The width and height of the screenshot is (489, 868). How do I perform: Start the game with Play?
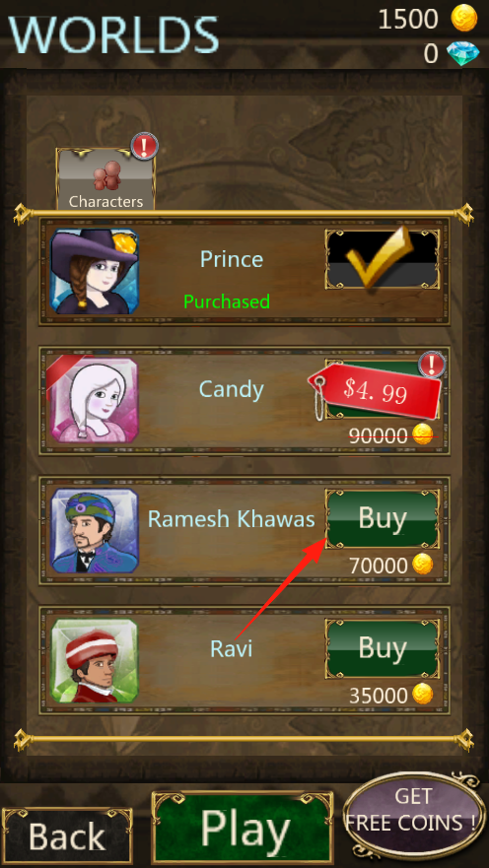[243, 828]
